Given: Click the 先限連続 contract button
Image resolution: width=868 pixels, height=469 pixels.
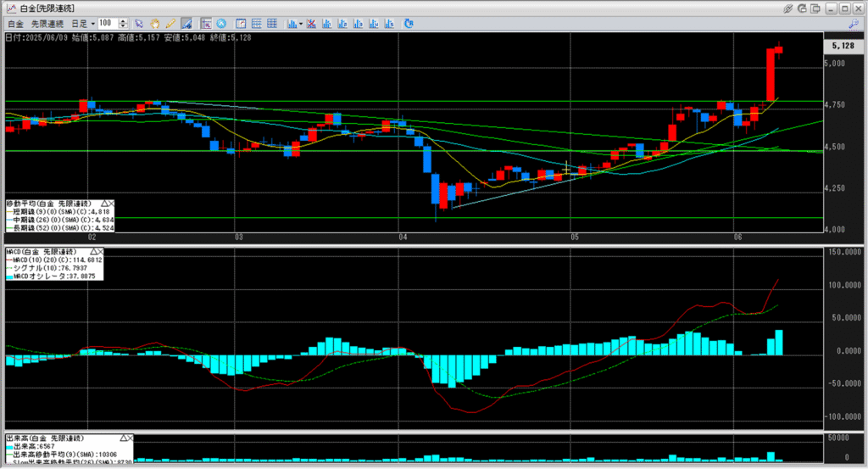Looking at the screenshot, I should [x=46, y=23].
